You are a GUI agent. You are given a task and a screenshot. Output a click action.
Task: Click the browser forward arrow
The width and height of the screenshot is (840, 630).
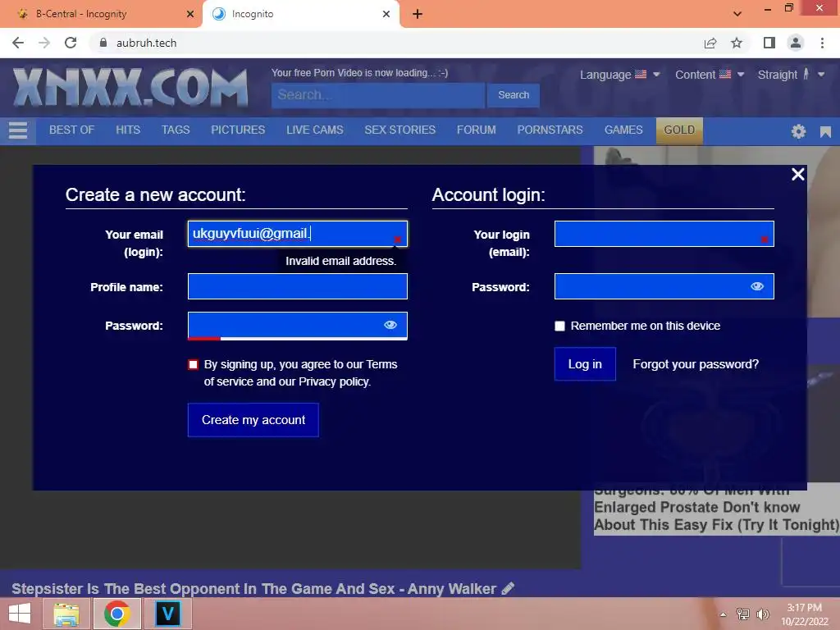(x=44, y=43)
